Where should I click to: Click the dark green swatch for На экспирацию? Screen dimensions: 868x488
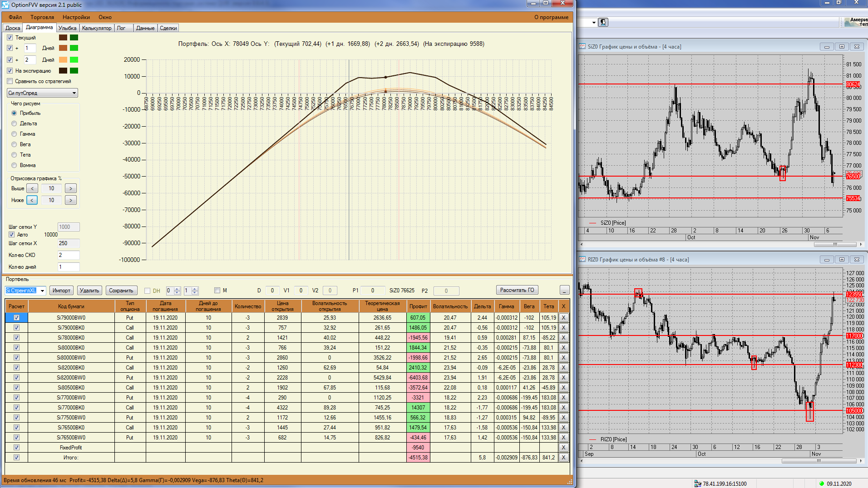pyautogui.click(x=74, y=71)
